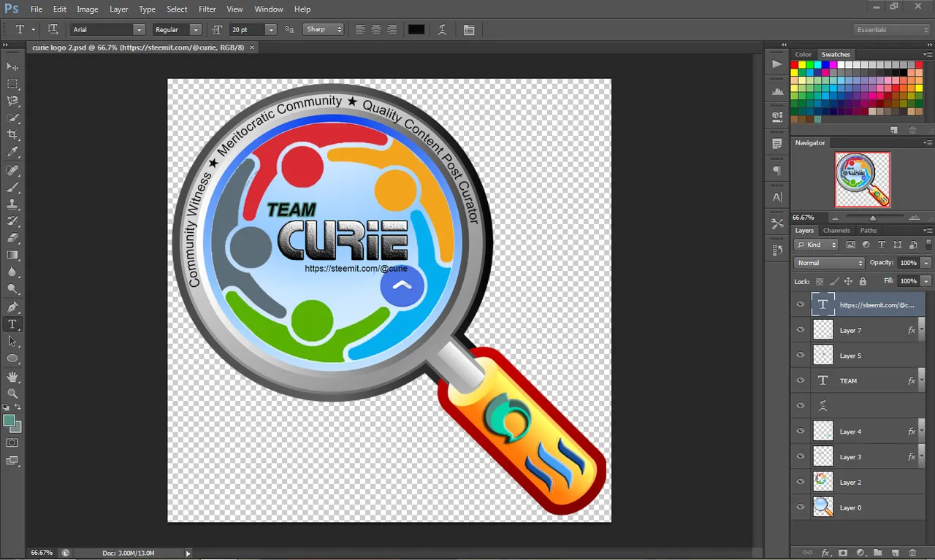Select the Lasso tool
Image resolution: width=935 pixels, height=560 pixels.
pos(12,101)
